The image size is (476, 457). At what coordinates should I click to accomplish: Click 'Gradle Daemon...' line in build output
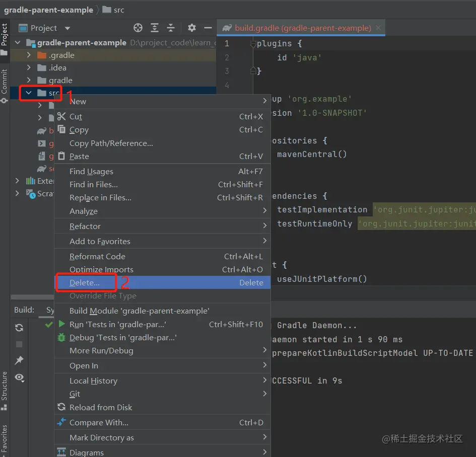[317, 326]
